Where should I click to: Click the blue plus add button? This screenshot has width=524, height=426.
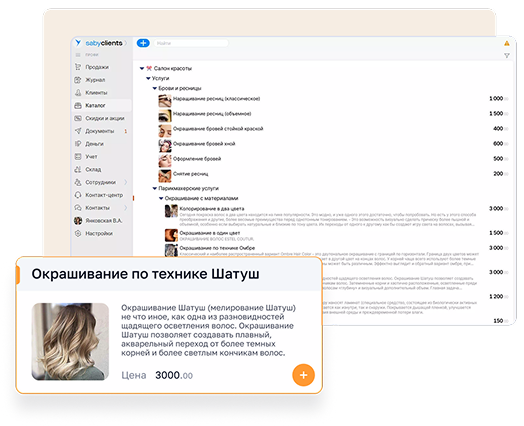(x=143, y=43)
